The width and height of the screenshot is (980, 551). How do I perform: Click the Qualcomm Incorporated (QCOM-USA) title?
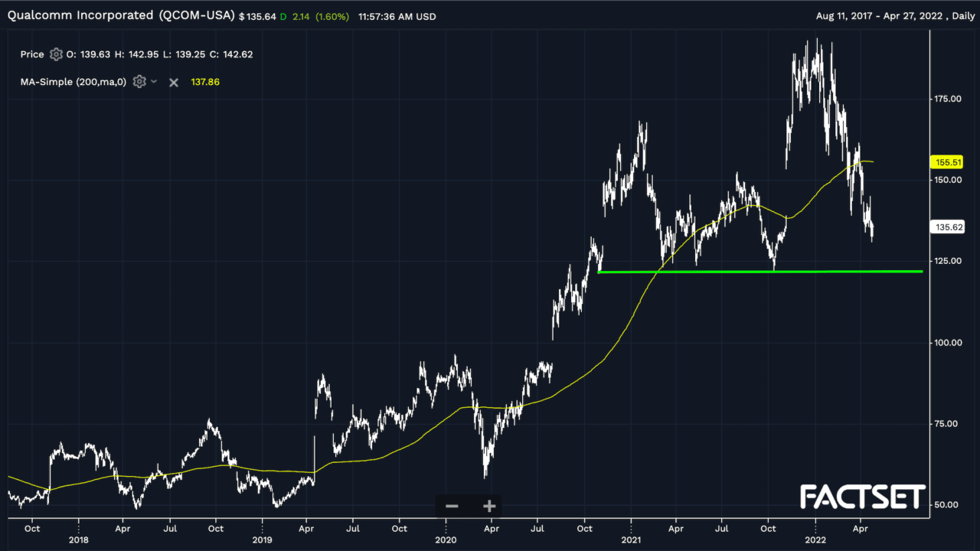pos(121,15)
